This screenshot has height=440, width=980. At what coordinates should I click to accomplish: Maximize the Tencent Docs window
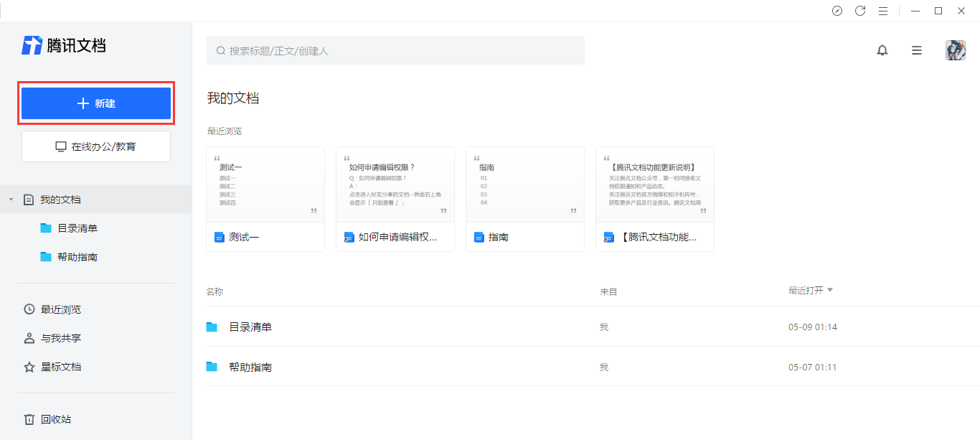[x=938, y=11]
